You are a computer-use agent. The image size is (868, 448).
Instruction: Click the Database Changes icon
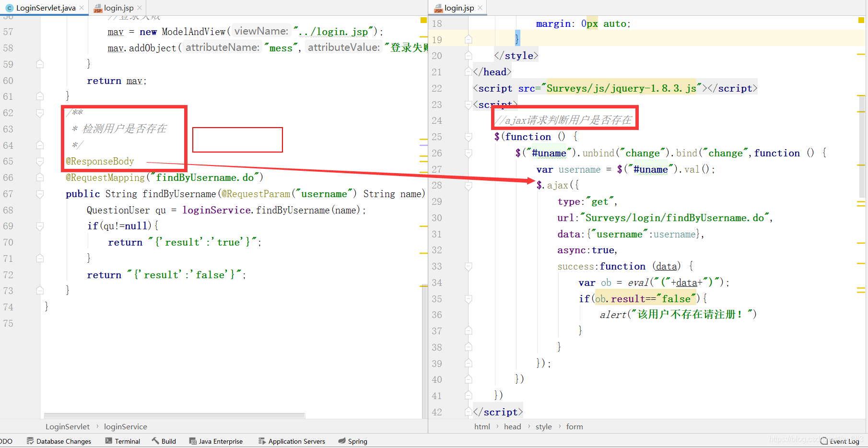point(30,441)
